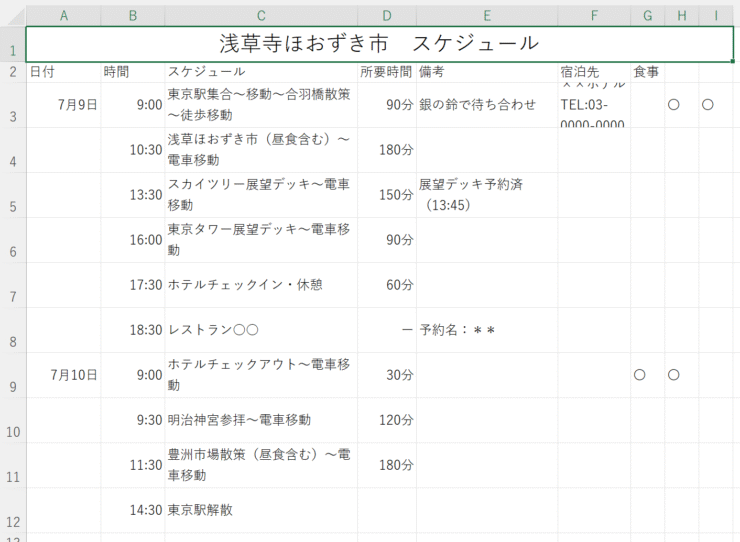The image size is (740, 542).
Task: Click the 14:30 time cell
Action: (133, 510)
